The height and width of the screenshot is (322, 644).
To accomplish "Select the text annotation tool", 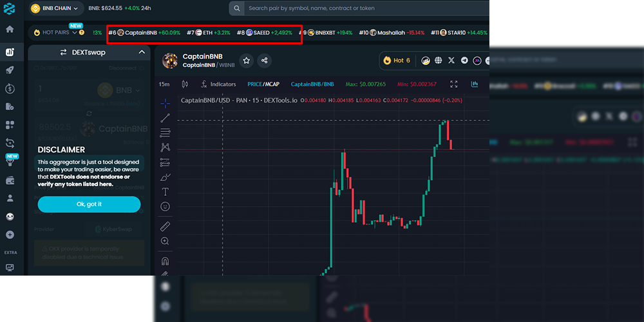I will [165, 192].
